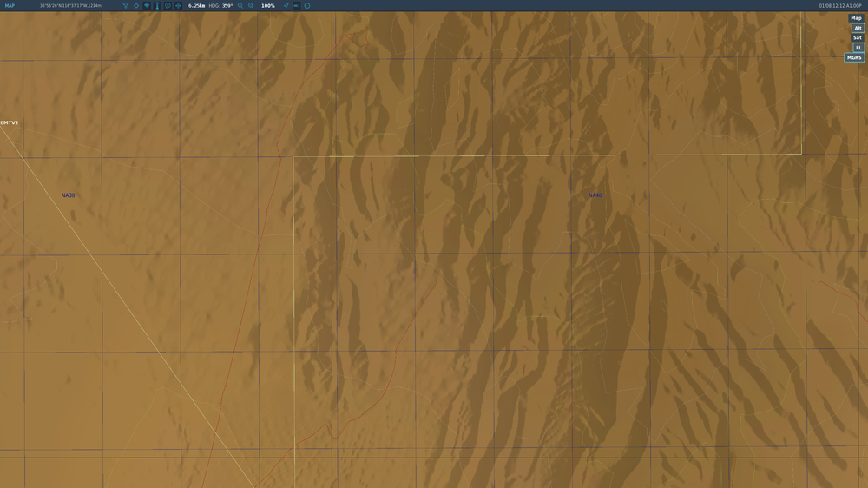Zoom in with the plus magnifier
Screen dimensions: 868x488
tap(240, 5)
